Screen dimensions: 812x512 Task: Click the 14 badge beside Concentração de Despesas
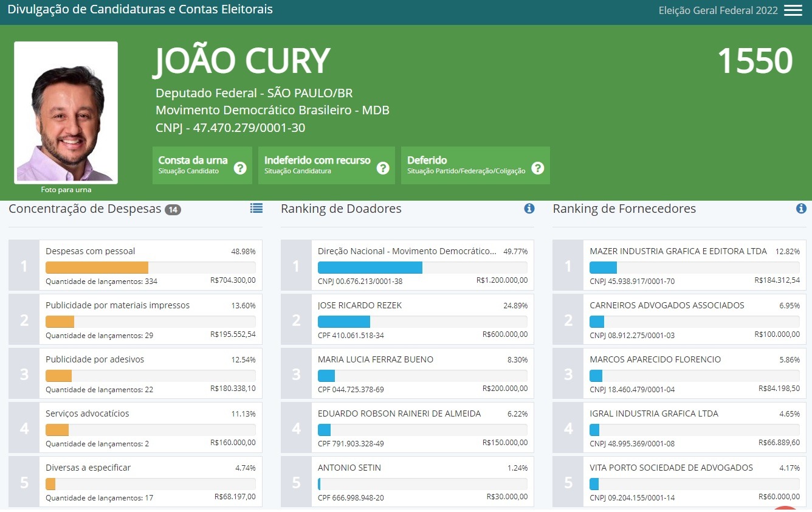pos(173,210)
